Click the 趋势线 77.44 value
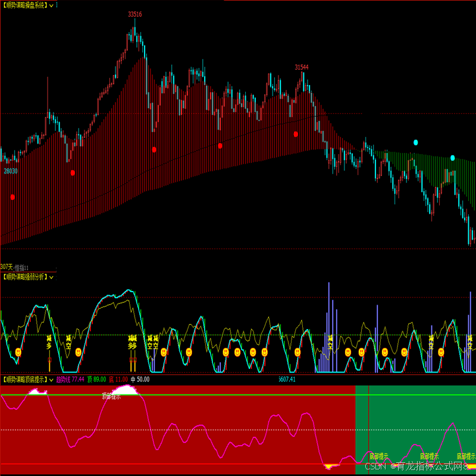Image resolution: width=476 pixels, height=476 pixels. coord(70,380)
